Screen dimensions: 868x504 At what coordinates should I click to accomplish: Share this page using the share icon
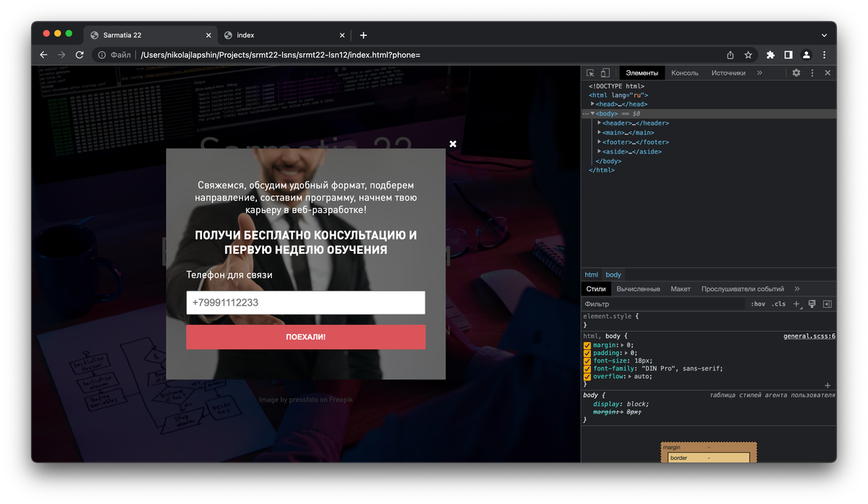[x=731, y=55]
